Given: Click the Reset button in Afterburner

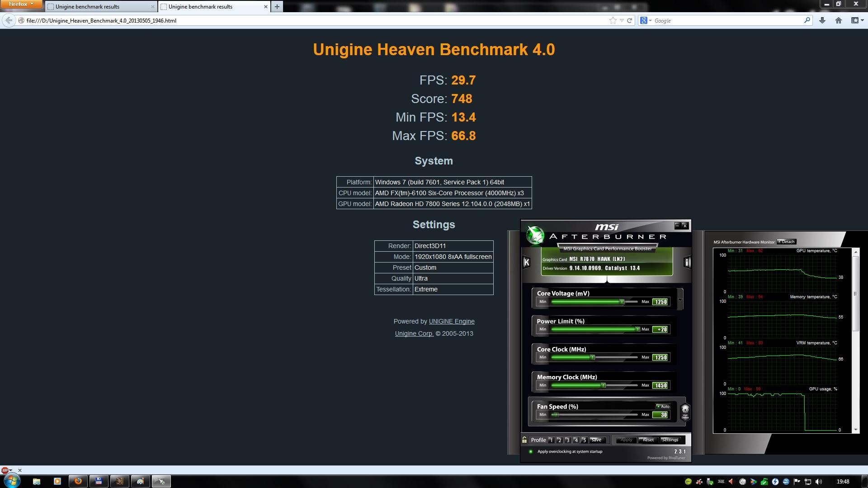Looking at the screenshot, I should tap(647, 440).
